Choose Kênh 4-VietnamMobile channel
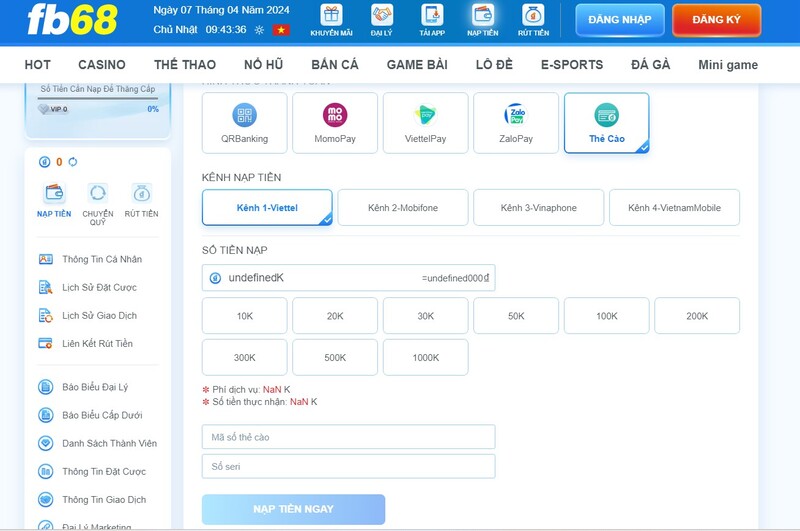 pos(674,208)
